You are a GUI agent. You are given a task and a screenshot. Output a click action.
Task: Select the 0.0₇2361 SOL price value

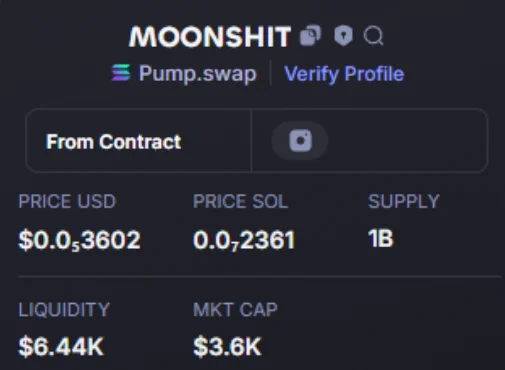[244, 240]
